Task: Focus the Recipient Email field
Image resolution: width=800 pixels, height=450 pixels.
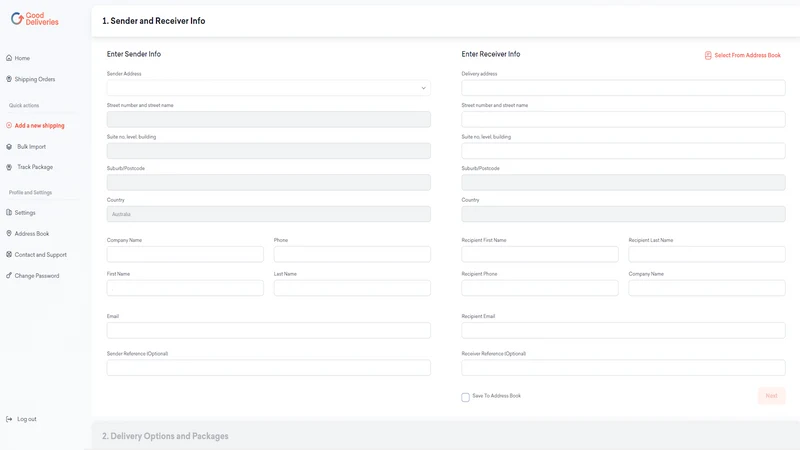Action: [623, 330]
